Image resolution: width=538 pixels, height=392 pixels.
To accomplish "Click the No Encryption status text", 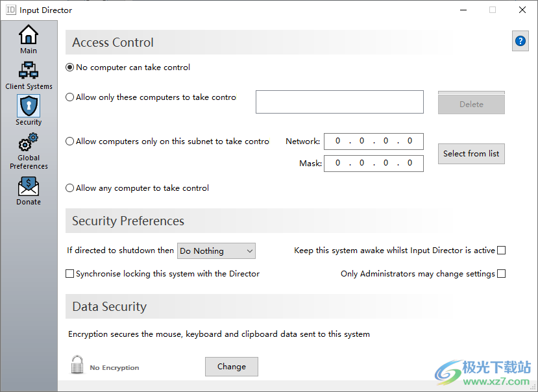I will tap(114, 367).
